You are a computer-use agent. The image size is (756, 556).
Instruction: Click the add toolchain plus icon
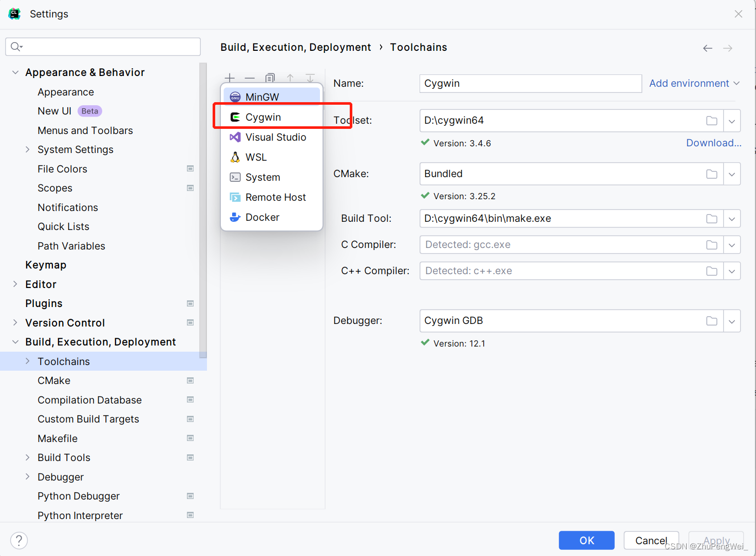(230, 78)
